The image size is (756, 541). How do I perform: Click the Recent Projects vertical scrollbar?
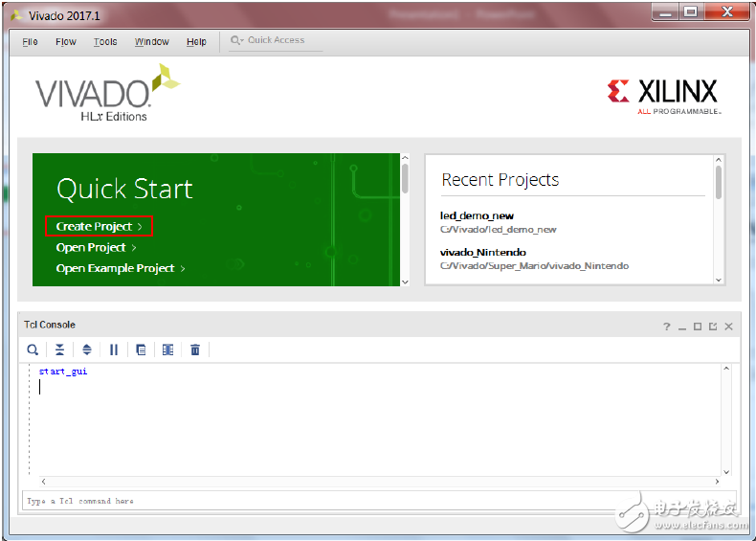719,182
